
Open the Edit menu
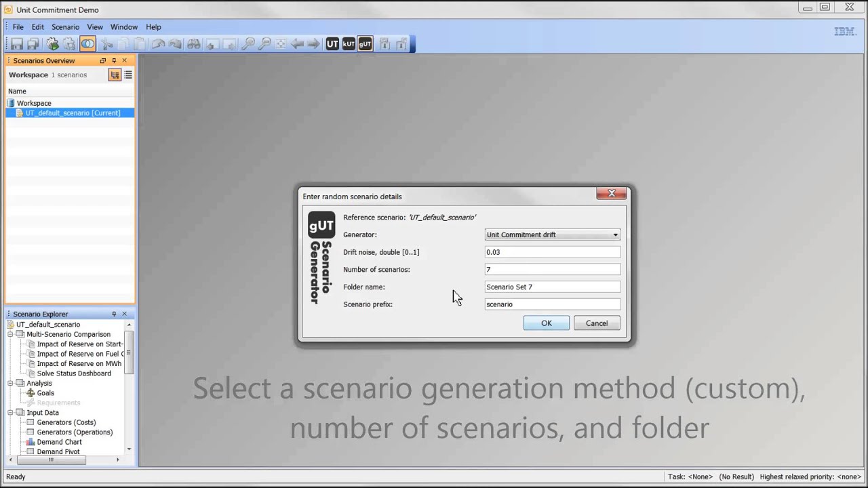point(38,27)
